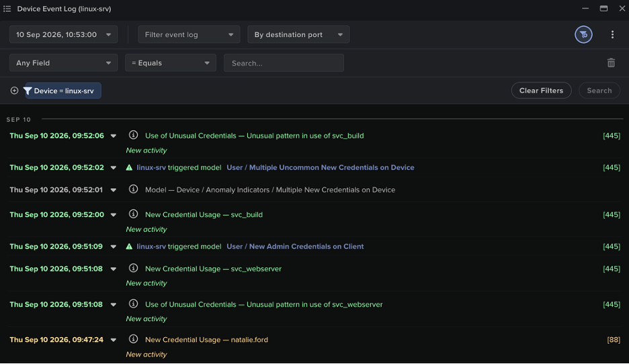The image size is (629, 364).
Task: Click info icon for Model Anomaly Indicators row
Action: [133, 189]
